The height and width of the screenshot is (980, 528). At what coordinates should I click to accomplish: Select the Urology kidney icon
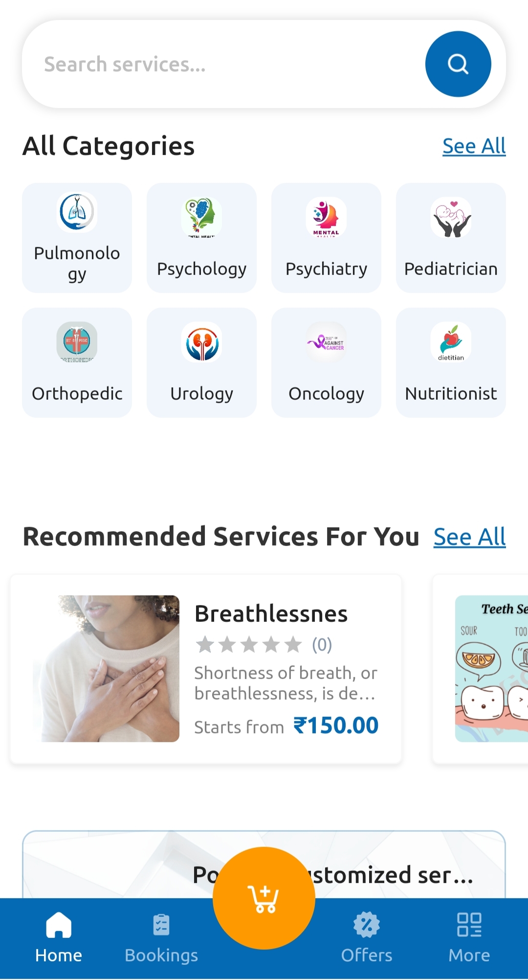click(201, 342)
